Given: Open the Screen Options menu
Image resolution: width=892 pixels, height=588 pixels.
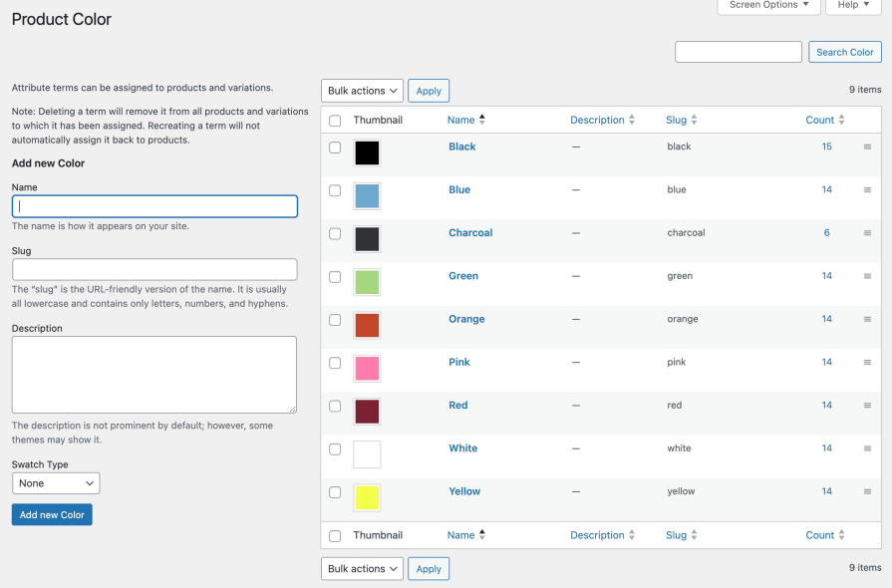Looking at the screenshot, I should click(768, 6).
